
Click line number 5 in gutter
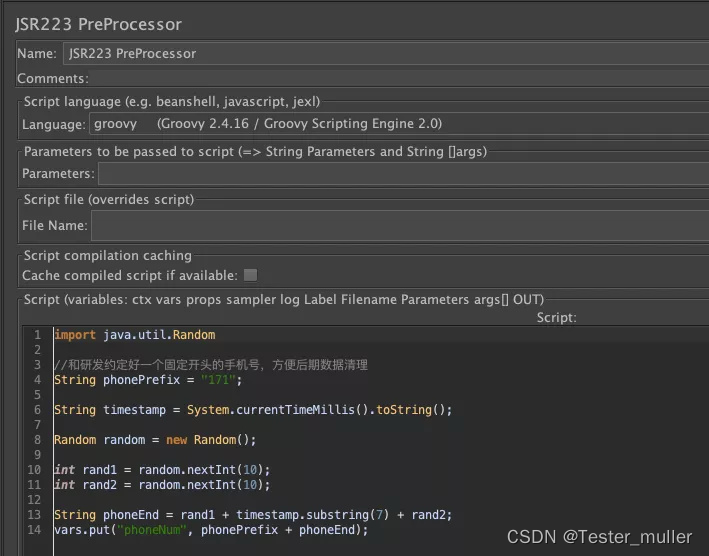38,395
